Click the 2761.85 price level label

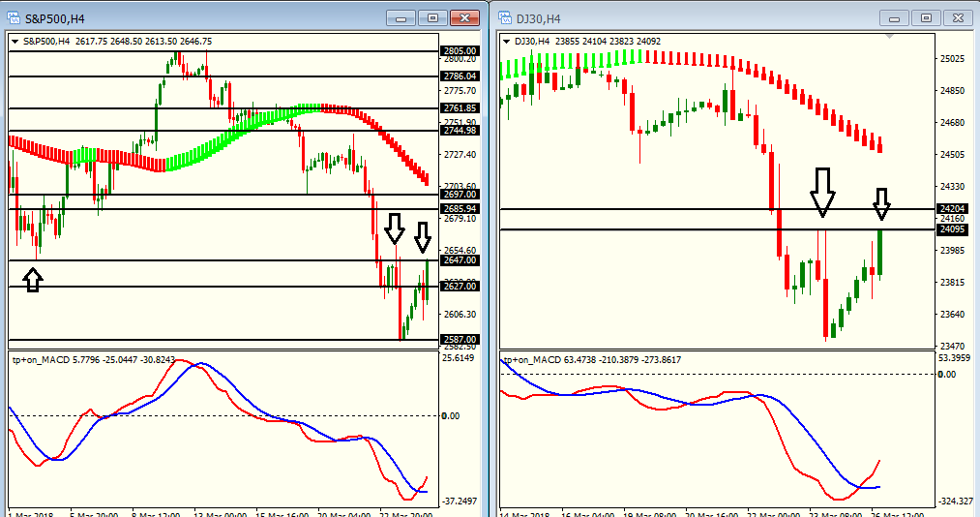(460, 108)
